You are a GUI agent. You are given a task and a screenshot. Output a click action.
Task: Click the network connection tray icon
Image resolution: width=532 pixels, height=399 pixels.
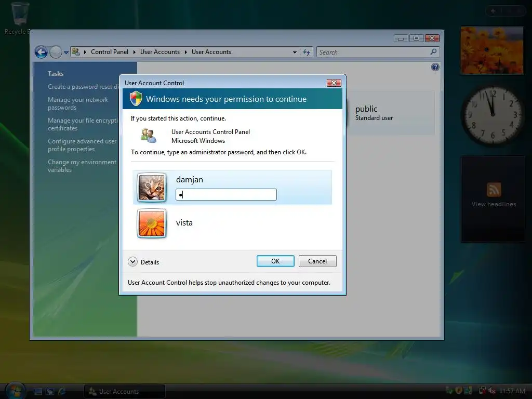click(x=482, y=391)
